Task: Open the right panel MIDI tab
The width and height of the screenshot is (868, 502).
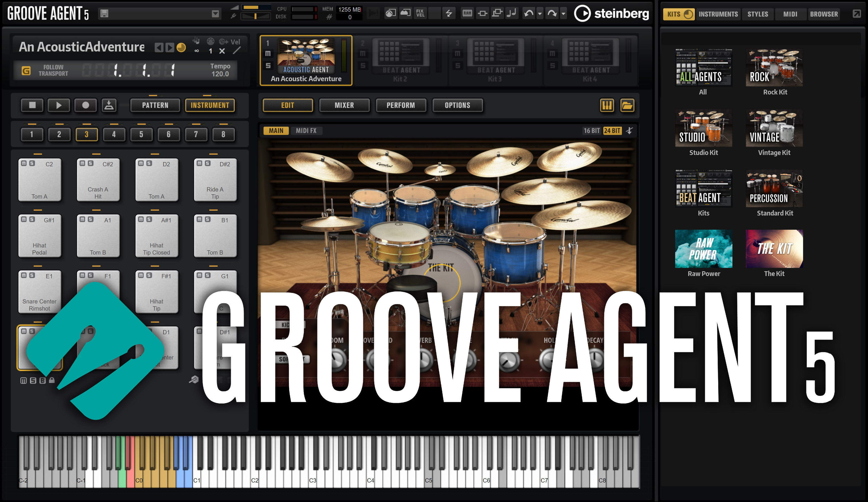Action: tap(790, 14)
